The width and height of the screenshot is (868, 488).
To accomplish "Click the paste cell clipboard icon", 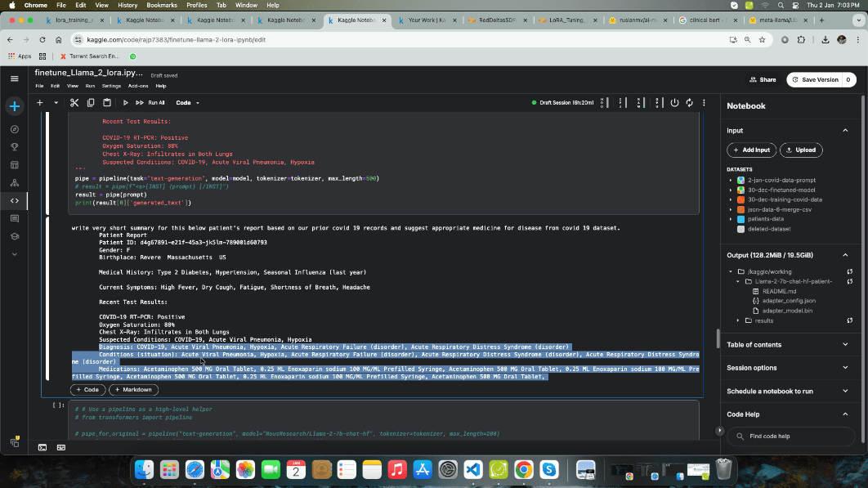I will [106, 103].
